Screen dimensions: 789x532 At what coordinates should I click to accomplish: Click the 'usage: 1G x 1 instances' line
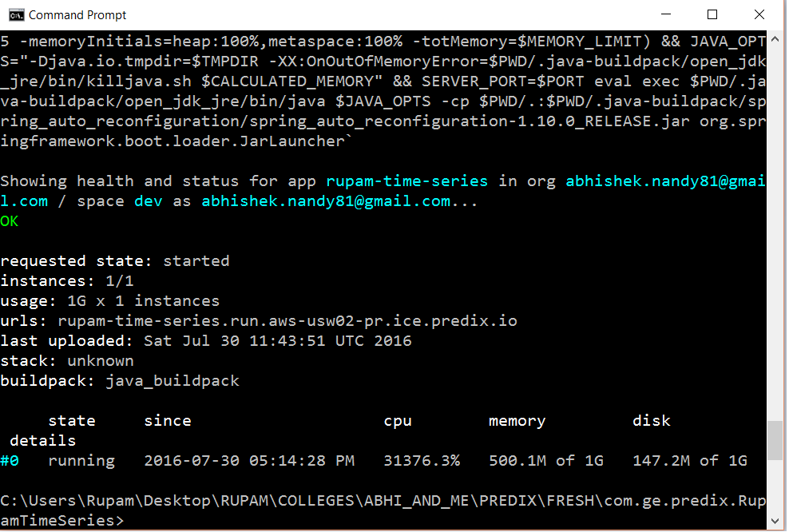pos(109,301)
